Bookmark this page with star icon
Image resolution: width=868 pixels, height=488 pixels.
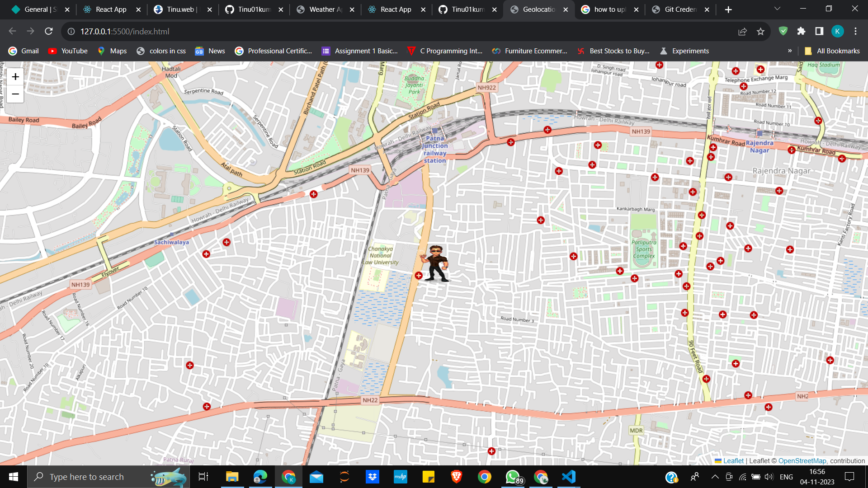760,32
